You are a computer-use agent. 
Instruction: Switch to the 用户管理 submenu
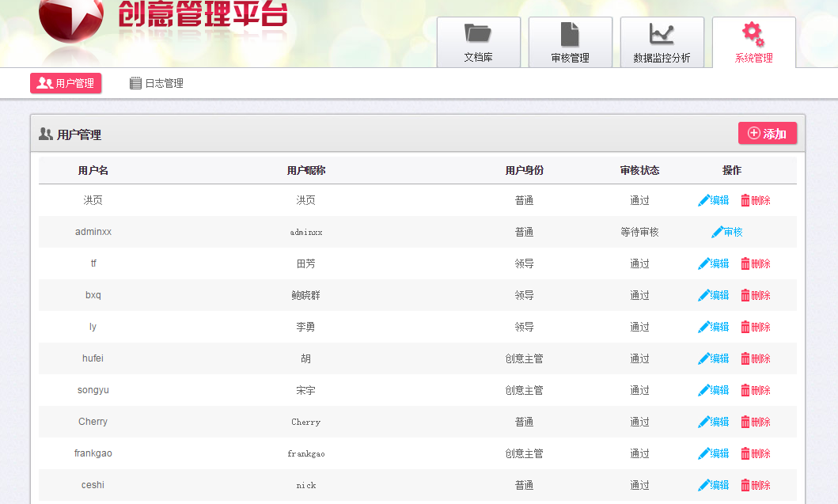(66, 83)
